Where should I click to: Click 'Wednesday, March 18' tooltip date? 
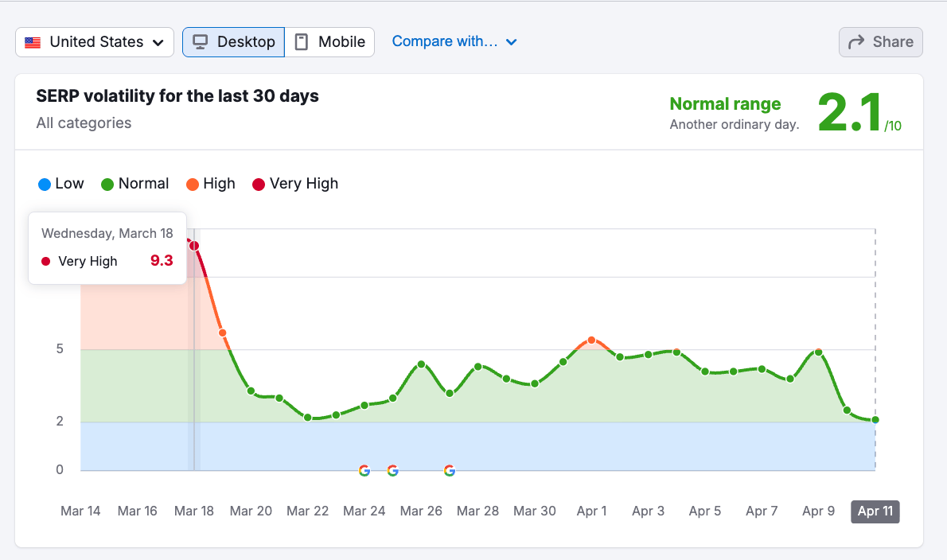pyautogui.click(x=107, y=234)
